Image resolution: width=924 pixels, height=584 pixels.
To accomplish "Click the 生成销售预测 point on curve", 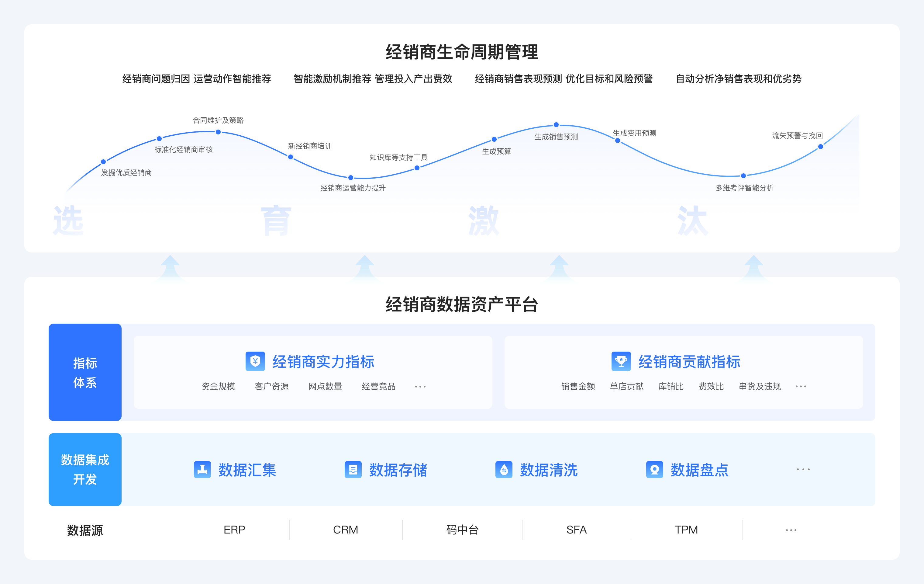I will point(556,125).
